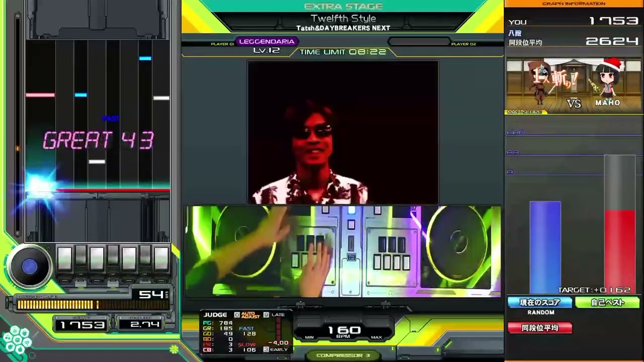Click the musician video in the center
This screenshot has height=362, width=644.
click(x=343, y=132)
